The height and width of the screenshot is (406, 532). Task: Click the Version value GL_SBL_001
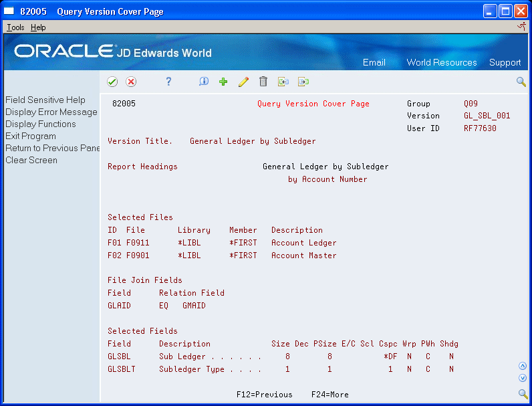(x=487, y=116)
